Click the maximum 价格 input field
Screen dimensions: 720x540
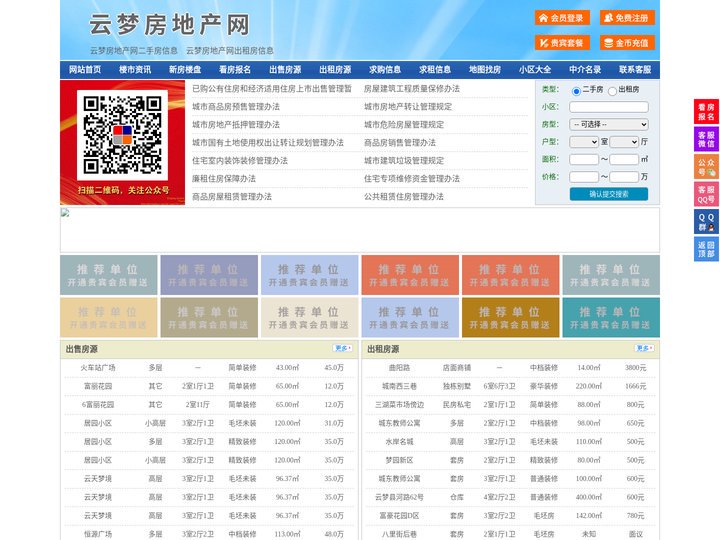624,177
